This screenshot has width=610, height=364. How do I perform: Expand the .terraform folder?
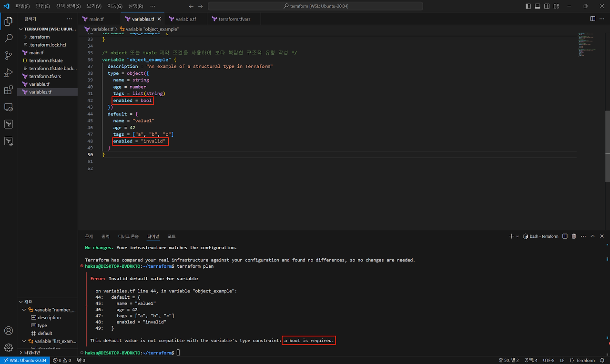[26, 37]
